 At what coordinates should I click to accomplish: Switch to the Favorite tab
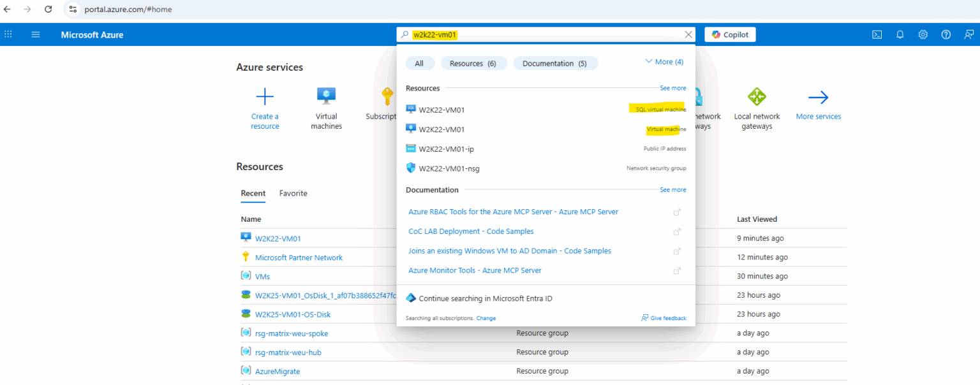click(293, 193)
